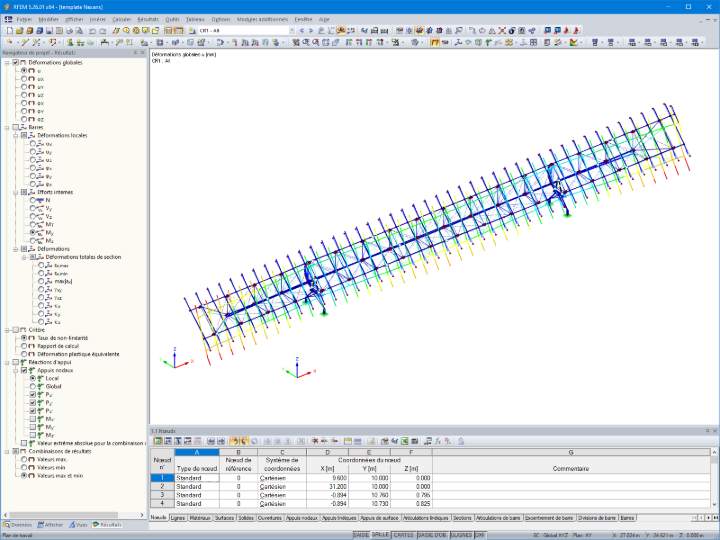This screenshot has height=540, width=720.
Task: Open the Afficher navigator tab
Action: click(51, 525)
